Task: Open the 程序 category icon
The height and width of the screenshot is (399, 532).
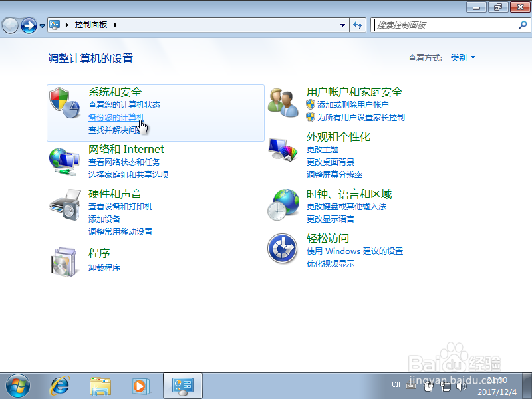Action: [65, 261]
